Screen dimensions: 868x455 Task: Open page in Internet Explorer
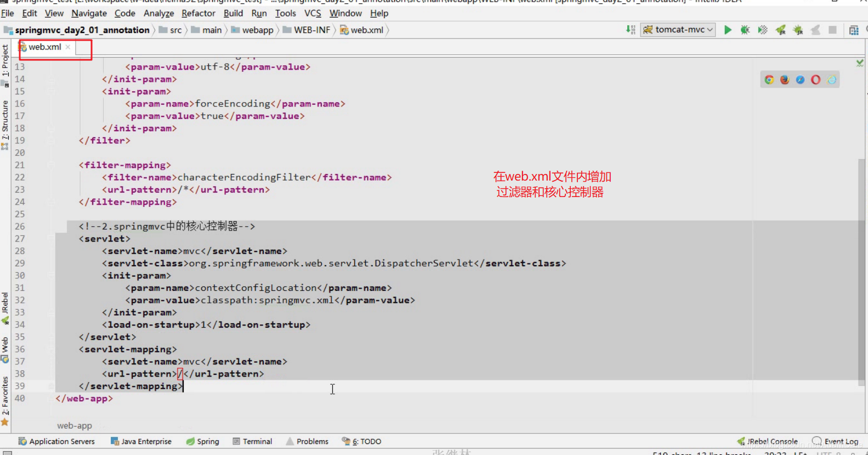(832, 80)
